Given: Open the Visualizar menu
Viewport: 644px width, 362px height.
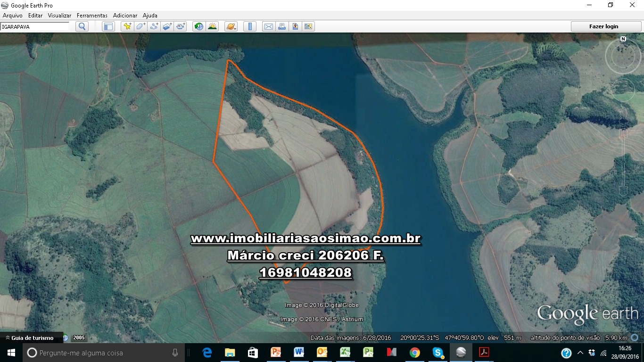Looking at the screenshot, I should [x=59, y=16].
